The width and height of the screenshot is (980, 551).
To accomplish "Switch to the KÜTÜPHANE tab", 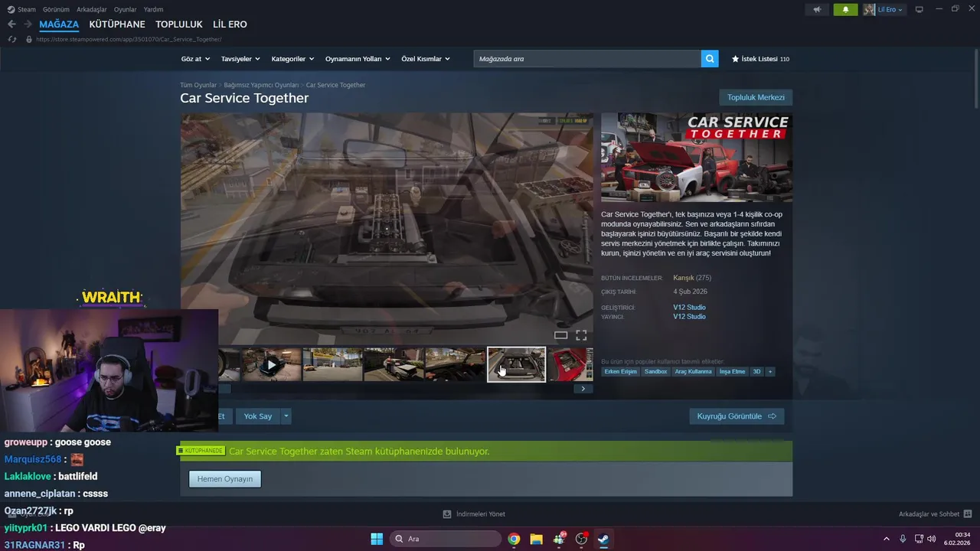I will 117,24.
